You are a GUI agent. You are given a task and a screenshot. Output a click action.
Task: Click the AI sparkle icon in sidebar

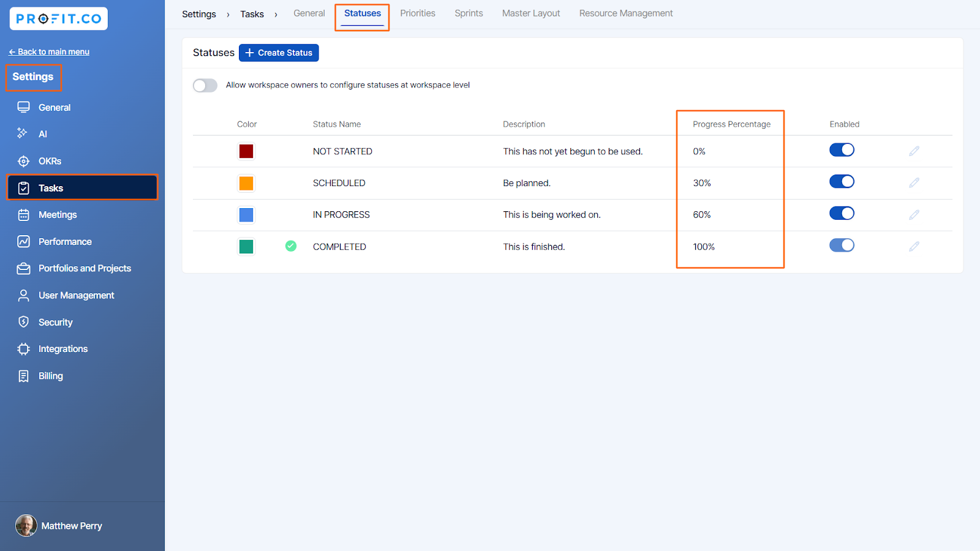click(x=23, y=133)
